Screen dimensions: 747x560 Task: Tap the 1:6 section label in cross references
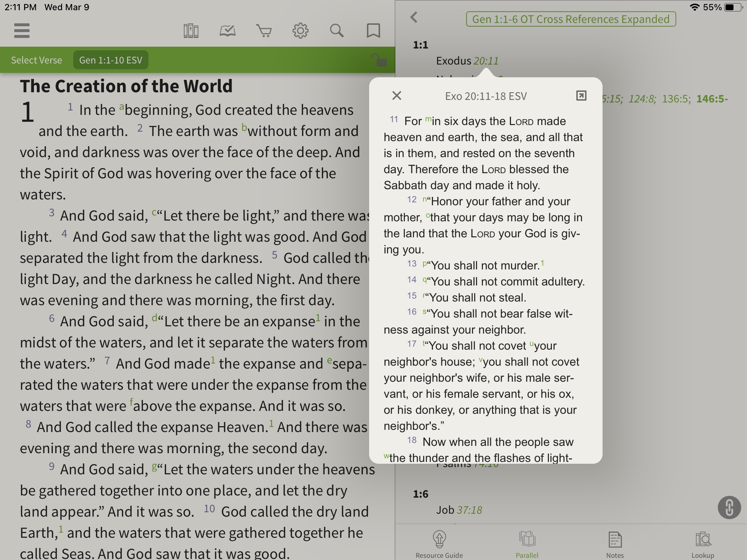pyautogui.click(x=421, y=494)
